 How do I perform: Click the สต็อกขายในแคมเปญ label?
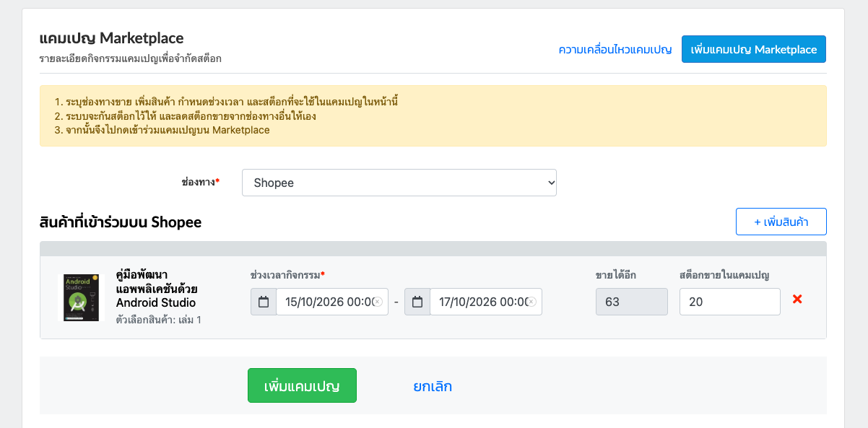click(x=724, y=275)
